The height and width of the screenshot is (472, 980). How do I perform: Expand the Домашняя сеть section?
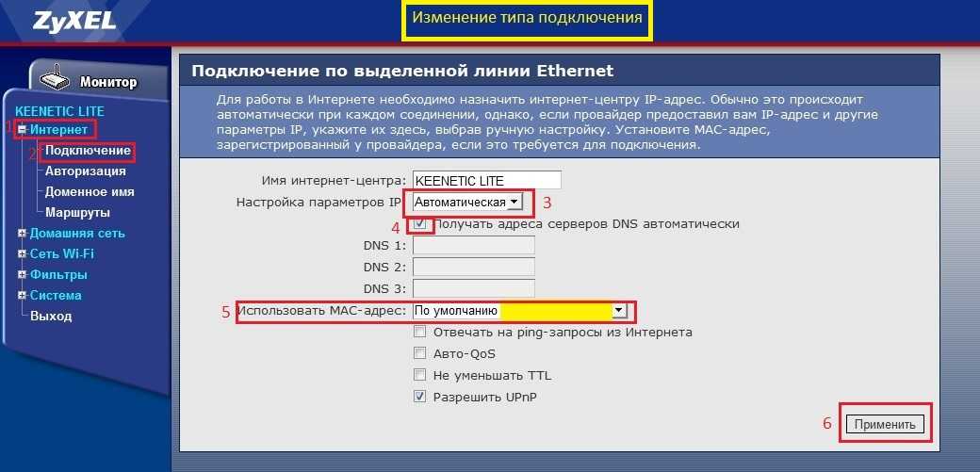point(23,234)
